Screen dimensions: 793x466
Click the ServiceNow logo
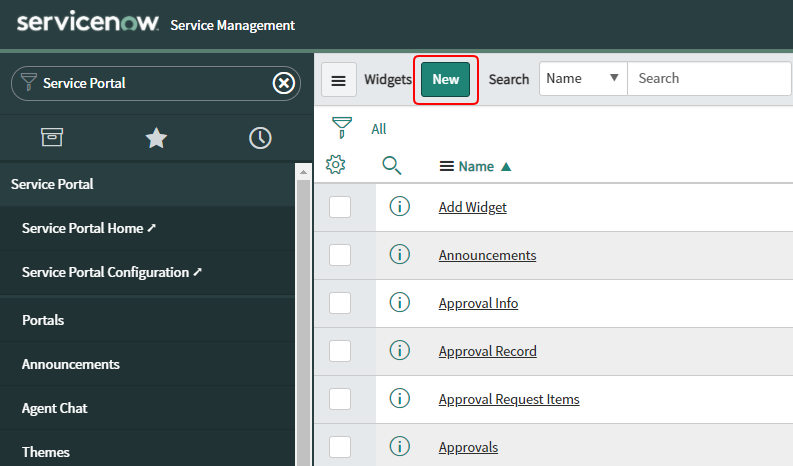(88, 22)
